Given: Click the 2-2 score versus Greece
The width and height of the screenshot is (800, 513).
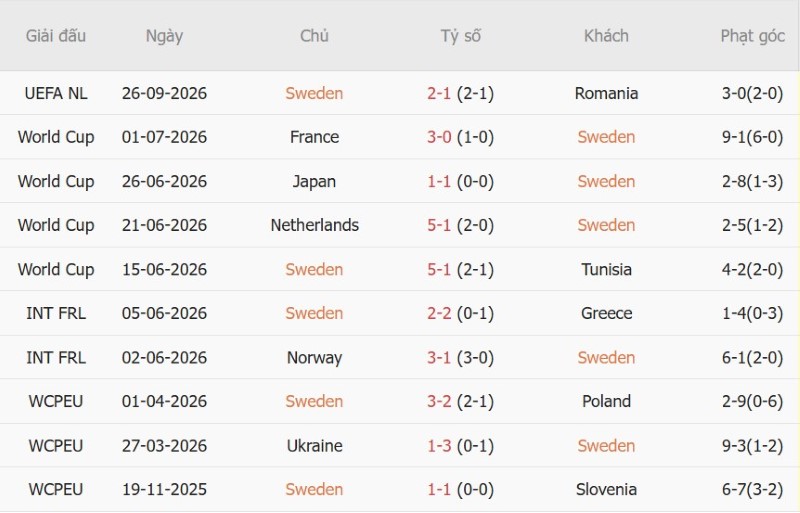Looking at the screenshot, I should coord(439,313).
